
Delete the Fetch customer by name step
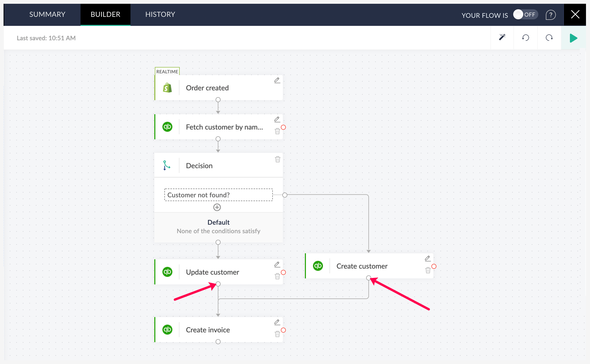[x=277, y=131]
